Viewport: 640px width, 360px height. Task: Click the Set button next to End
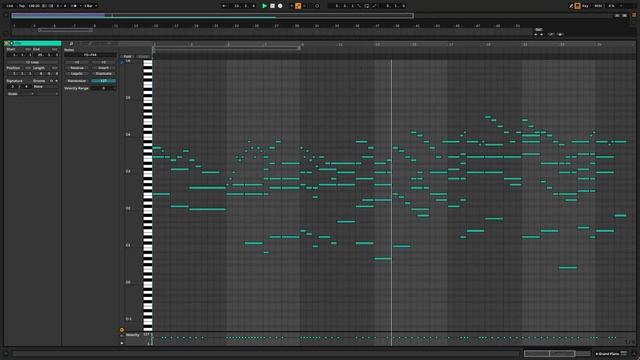(x=54, y=49)
